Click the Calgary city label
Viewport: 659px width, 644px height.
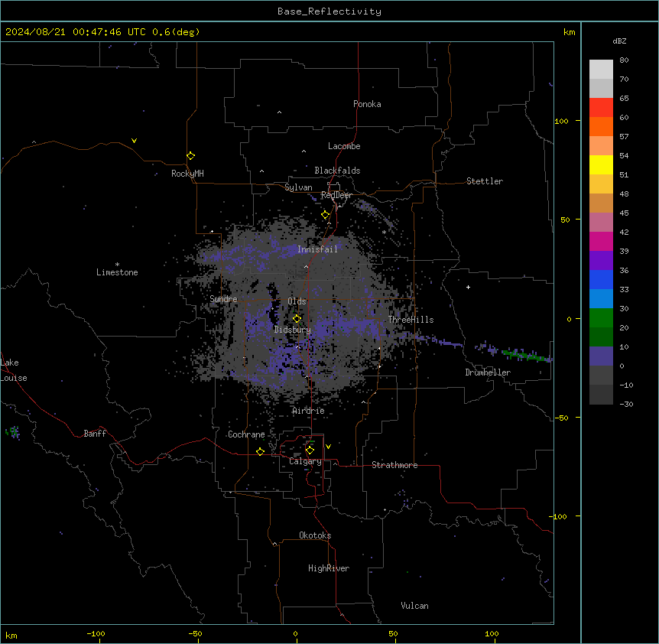tap(305, 461)
